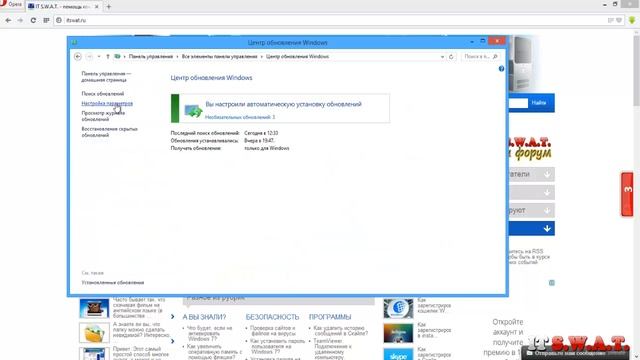This screenshot has width=640, height=360.
Task: Go forward in the Windows Update window
Action: click(x=89, y=56)
